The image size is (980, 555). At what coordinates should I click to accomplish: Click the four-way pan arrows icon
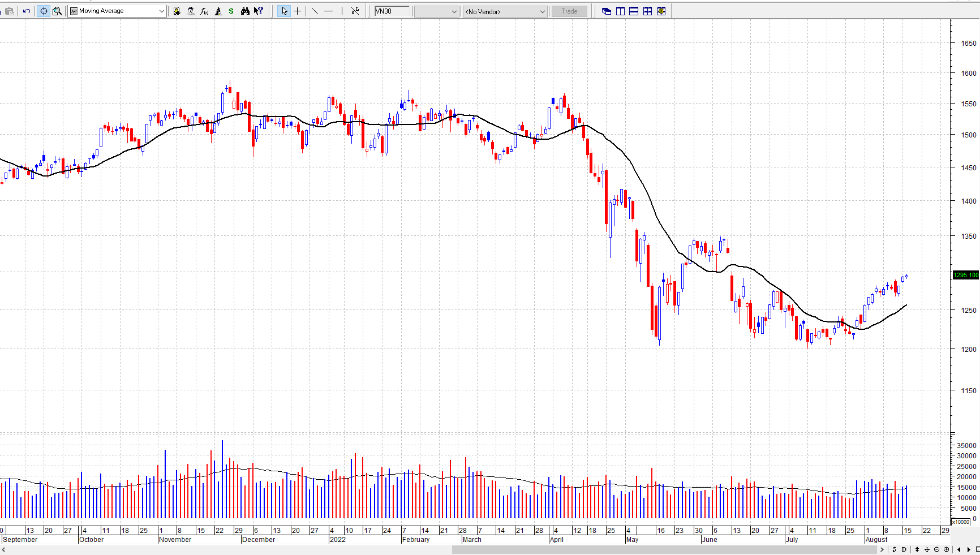927,549
